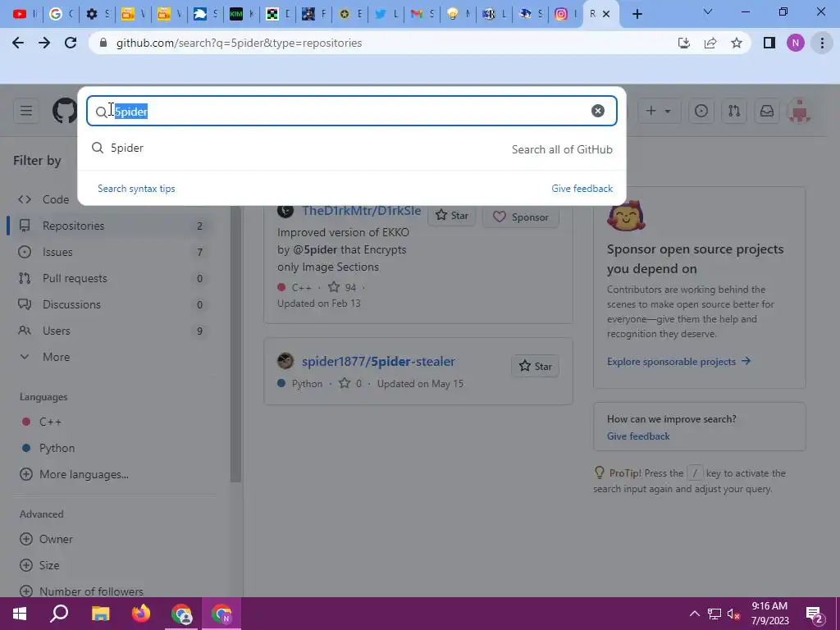This screenshot has height=630, width=840.
Task: Click Give feedback under improve search
Action: 638,436
